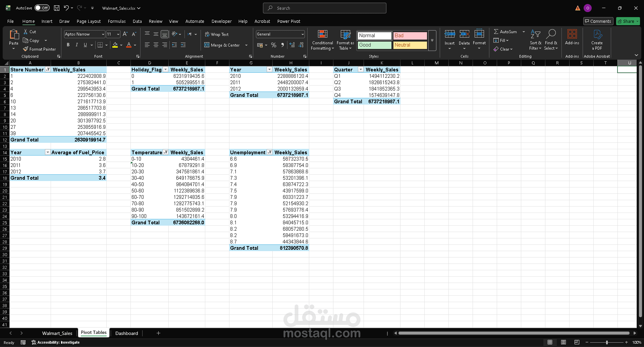
Task: Select the Format Painter tool
Action: 39,49
